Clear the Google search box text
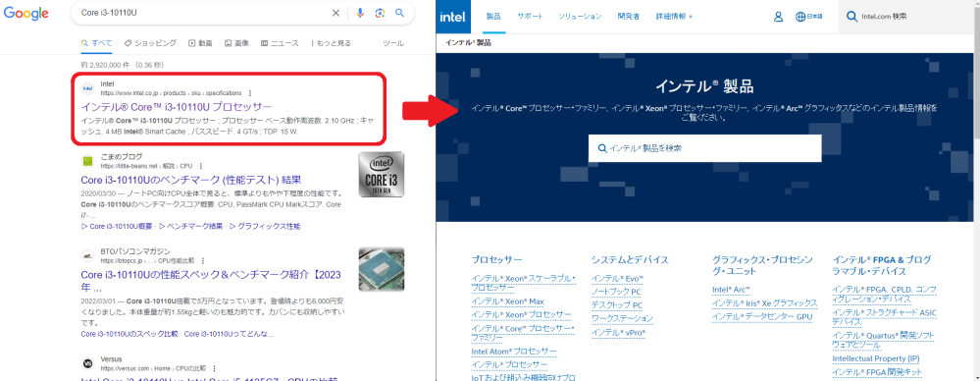The image size is (980, 381). click(335, 13)
